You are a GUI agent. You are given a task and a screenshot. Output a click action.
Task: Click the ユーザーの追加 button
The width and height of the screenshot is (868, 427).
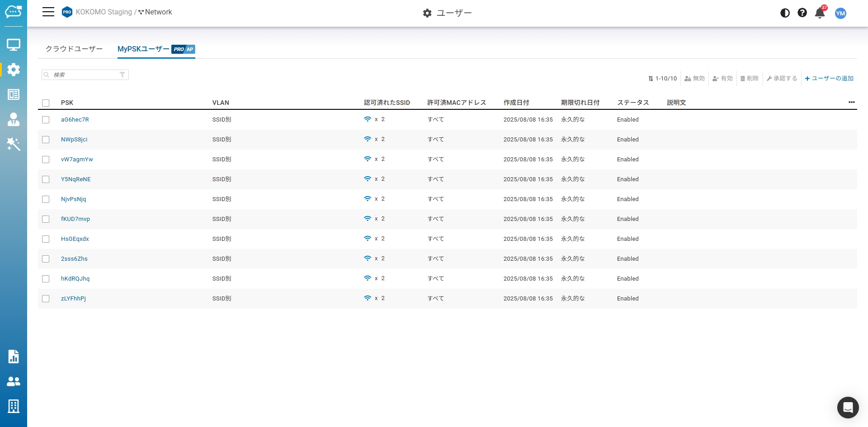click(x=829, y=79)
